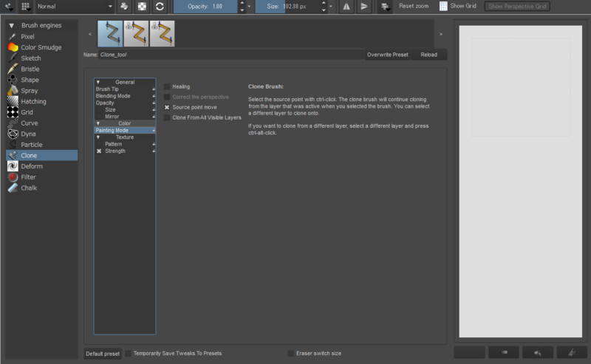The height and width of the screenshot is (364, 591).
Task: Toggle the checkerboard preserve alpha icon
Action: pyautogui.click(x=142, y=7)
